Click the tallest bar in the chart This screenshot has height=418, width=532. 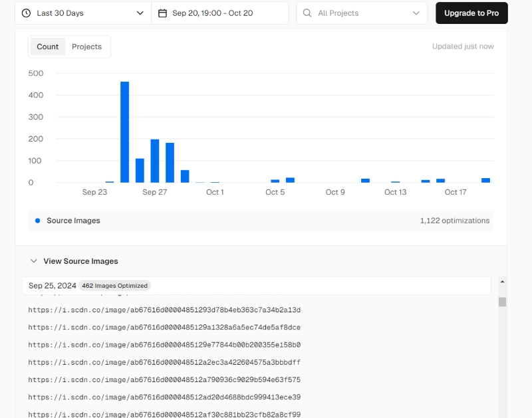point(124,132)
